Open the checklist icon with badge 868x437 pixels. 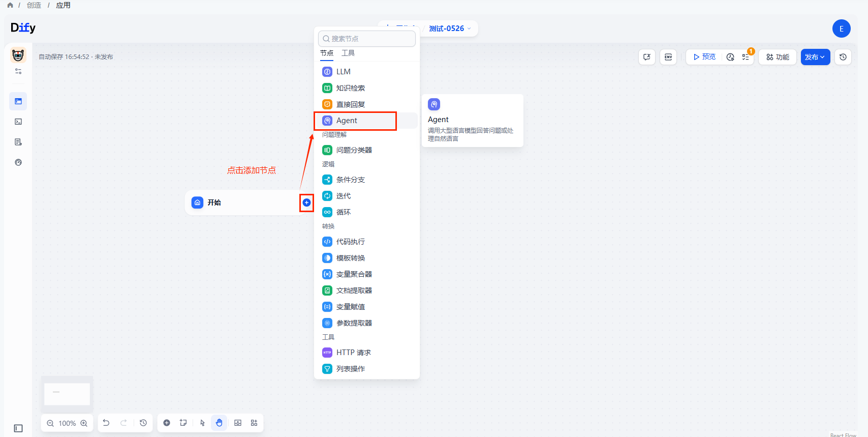tap(746, 57)
